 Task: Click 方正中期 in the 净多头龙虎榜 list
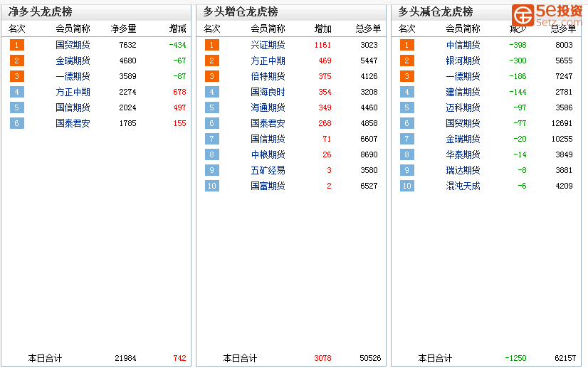[73, 92]
